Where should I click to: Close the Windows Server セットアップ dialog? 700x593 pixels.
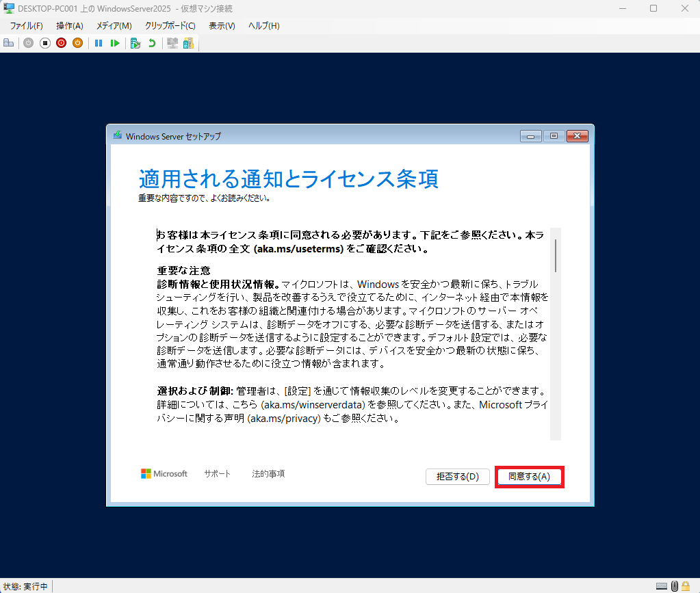(578, 136)
